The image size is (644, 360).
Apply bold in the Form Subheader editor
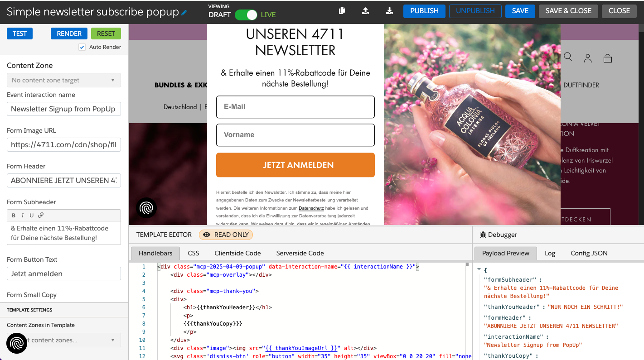click(14, 215)
